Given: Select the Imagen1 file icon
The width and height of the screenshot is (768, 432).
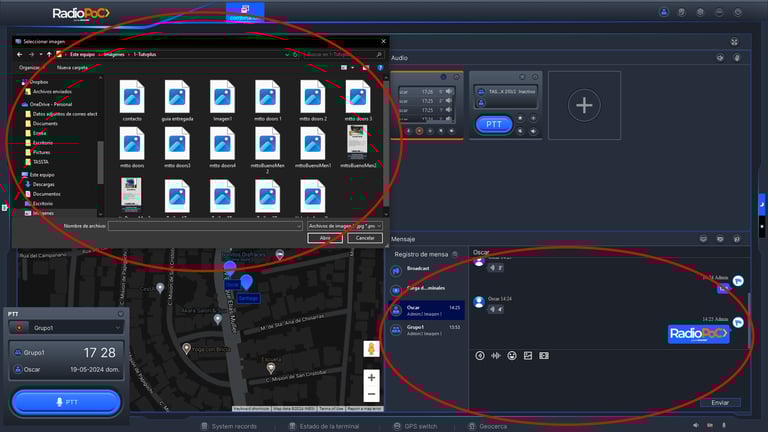Looking at the screenshot, I should click(x=222, y=96).
